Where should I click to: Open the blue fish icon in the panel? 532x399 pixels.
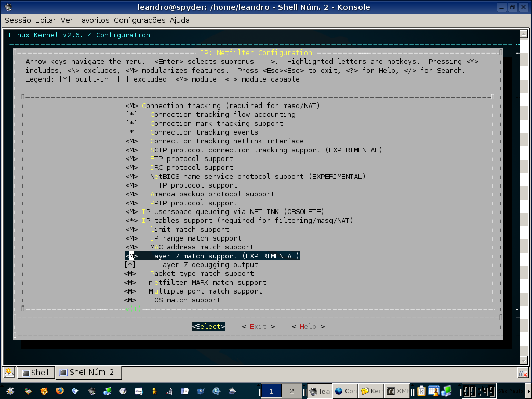tap(201, 391)
